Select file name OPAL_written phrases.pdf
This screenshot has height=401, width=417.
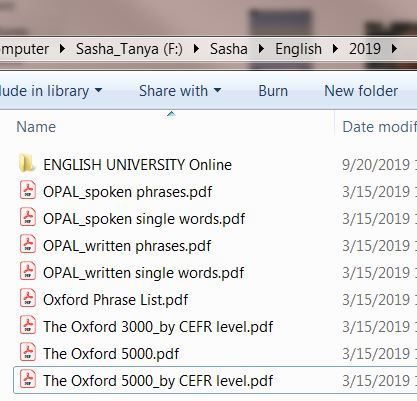point(127,246)
